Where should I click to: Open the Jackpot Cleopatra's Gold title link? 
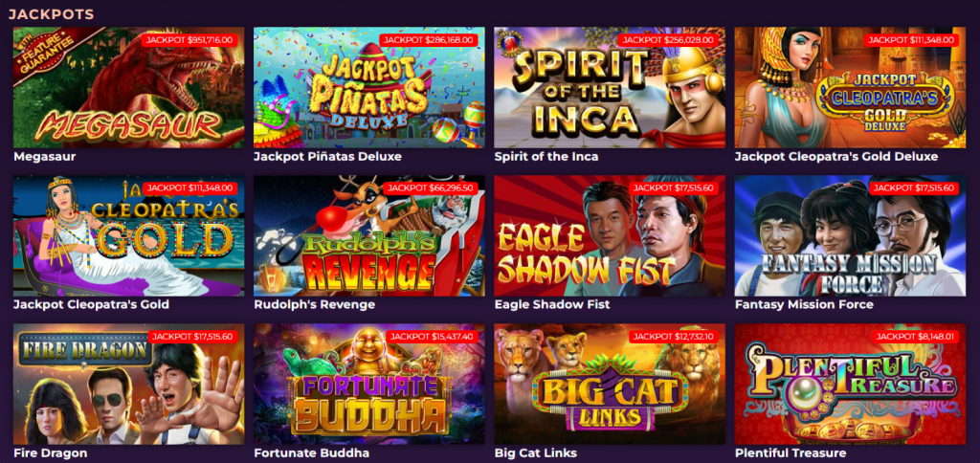point(91,305)
